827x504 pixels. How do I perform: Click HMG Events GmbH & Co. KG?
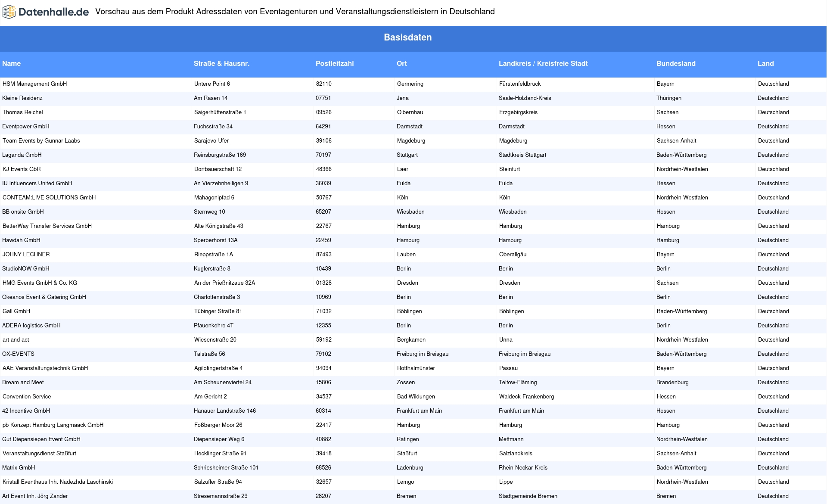(40, 283)
